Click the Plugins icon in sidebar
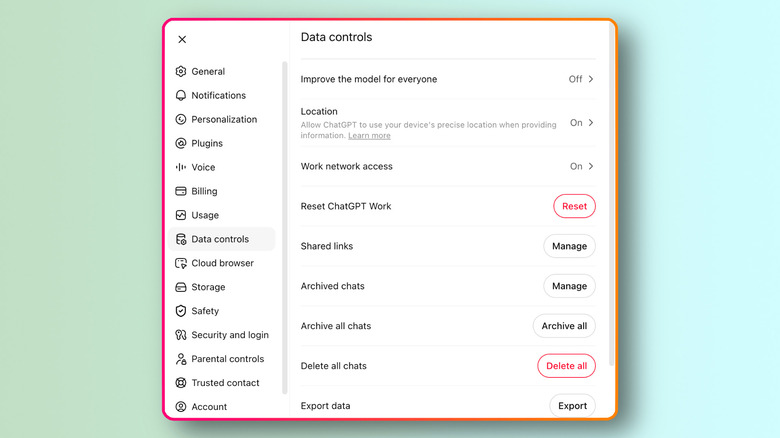Image resolution: width=780 pixels, height=438 pixels. [x=181, y=143]
